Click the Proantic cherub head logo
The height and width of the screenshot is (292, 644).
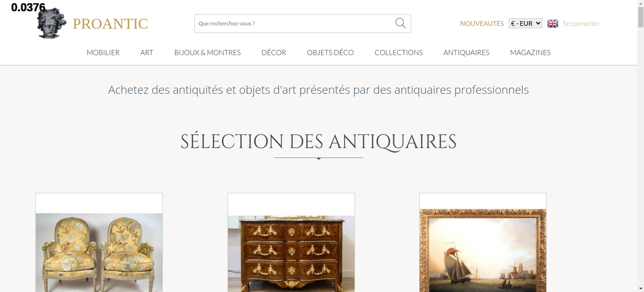click(52, 23)
